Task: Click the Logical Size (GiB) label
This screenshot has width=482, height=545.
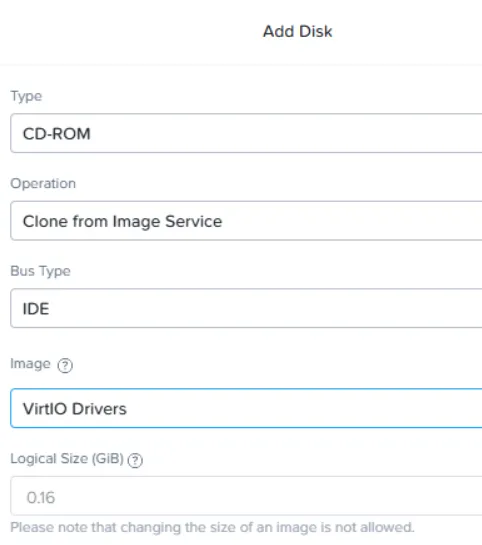Action: [67, 458]
